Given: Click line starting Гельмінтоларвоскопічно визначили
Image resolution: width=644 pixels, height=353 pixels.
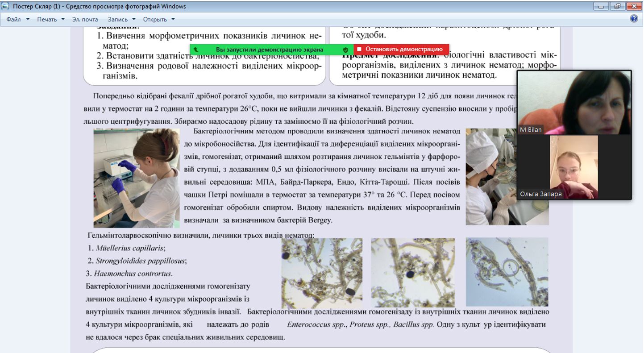Looking at the screenshot, I should point(201,235).
